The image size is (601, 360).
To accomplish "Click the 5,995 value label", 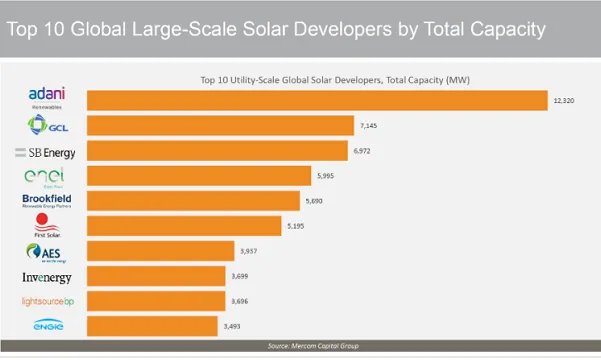I will tap(325, 176).
